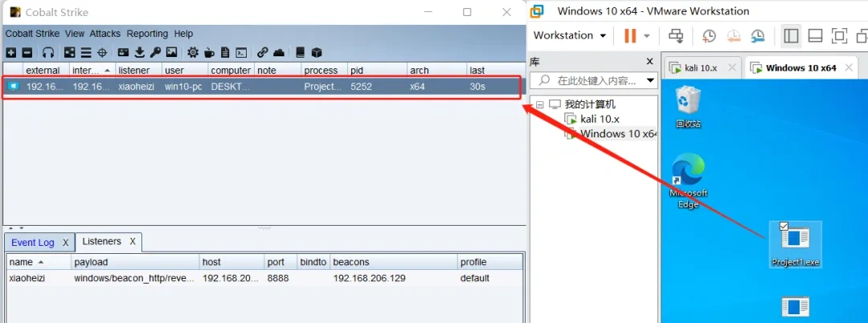Click the coffee cup Java applet icon
This screenshot has height=323, width=868.
(209, 52)
